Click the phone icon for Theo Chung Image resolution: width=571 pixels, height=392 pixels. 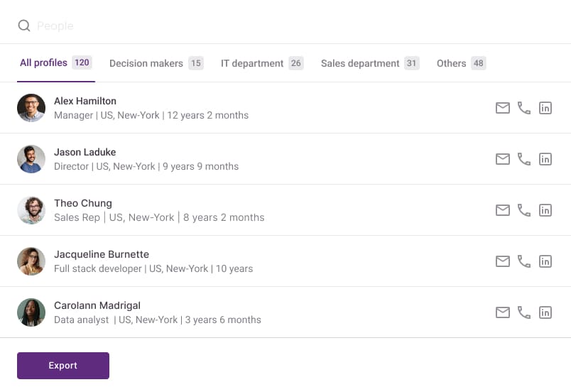click(524, 210)
